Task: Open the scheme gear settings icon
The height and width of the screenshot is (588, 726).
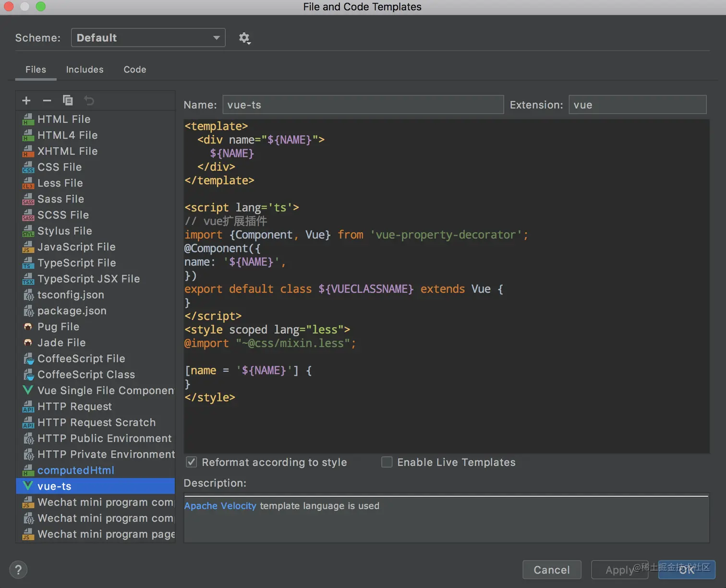Action: (244, 38)
